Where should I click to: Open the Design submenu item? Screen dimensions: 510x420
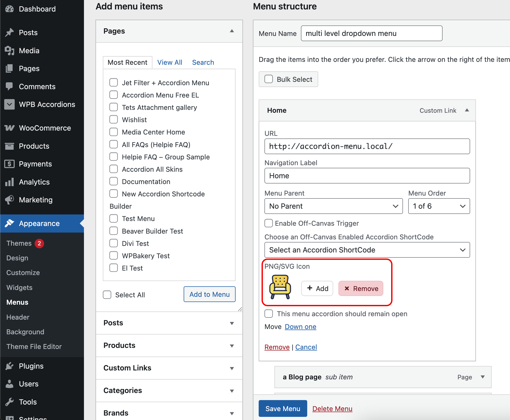click(x=17, y=258)
